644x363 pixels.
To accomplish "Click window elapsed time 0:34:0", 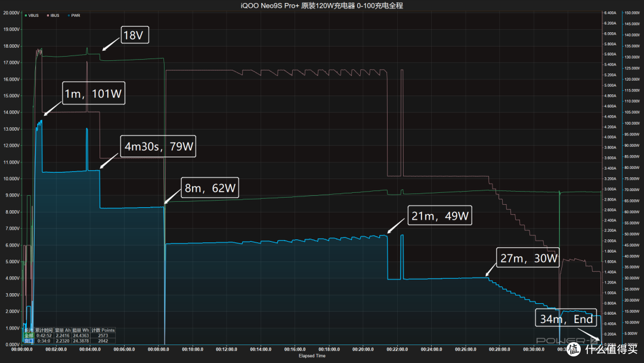I will 44,341.
